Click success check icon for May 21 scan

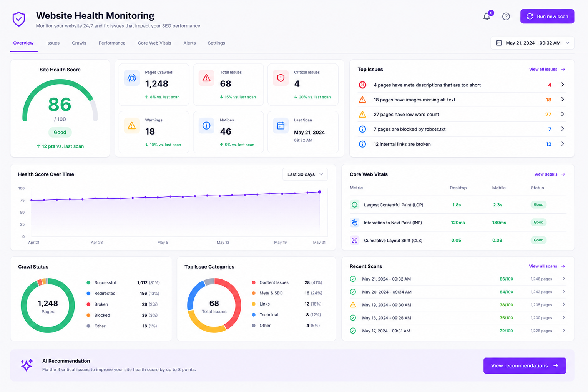coord(353,279)
